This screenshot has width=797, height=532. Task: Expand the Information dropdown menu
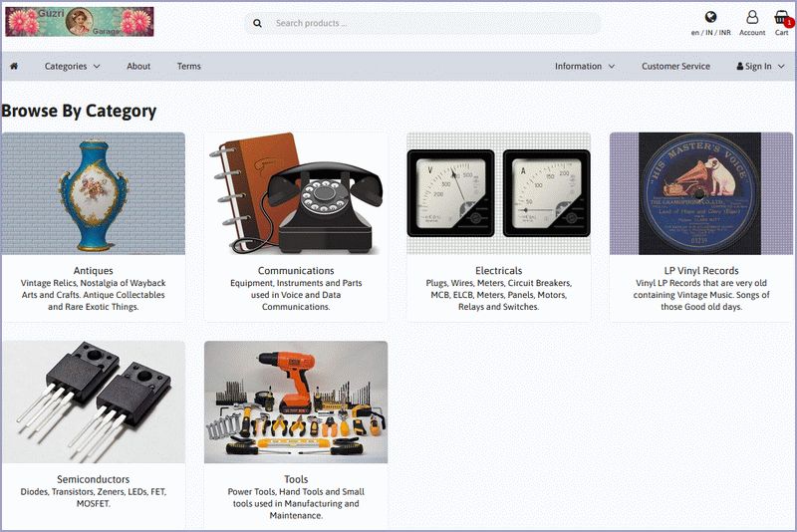584,67
